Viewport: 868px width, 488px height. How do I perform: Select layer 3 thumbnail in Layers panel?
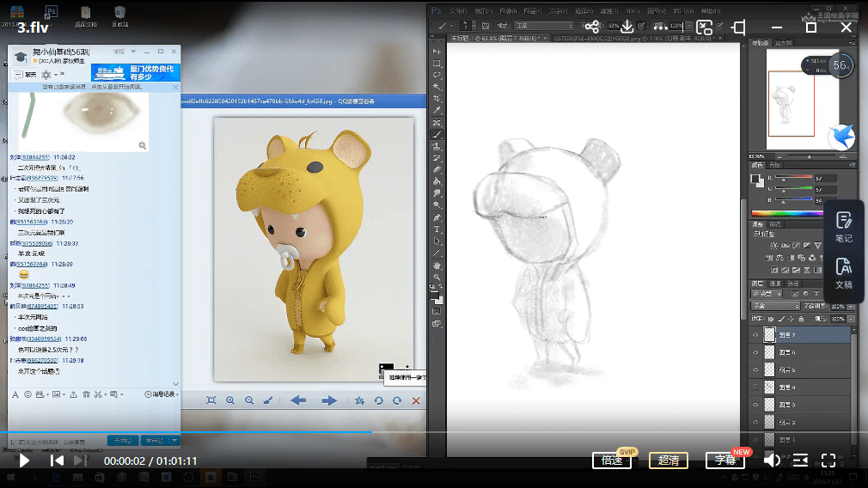(769, 405)
